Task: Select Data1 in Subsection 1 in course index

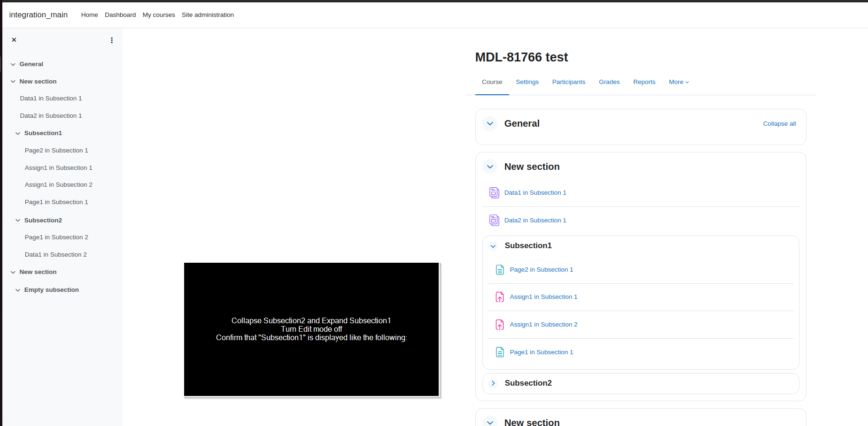Action: [51, 99]
